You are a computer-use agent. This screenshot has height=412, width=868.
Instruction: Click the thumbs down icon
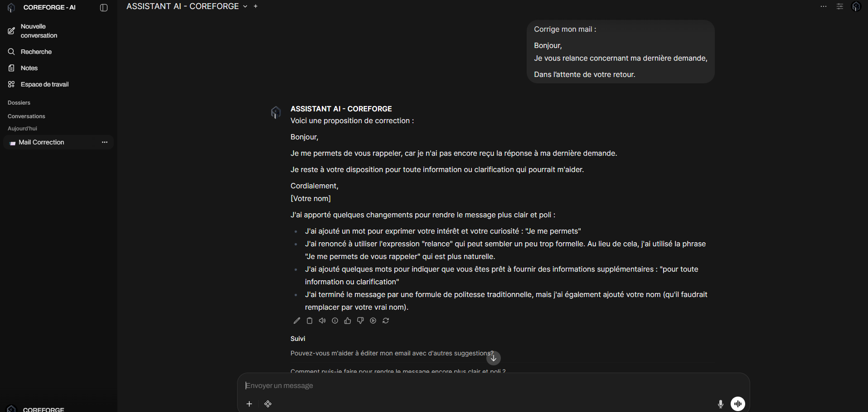pos(360,321)
